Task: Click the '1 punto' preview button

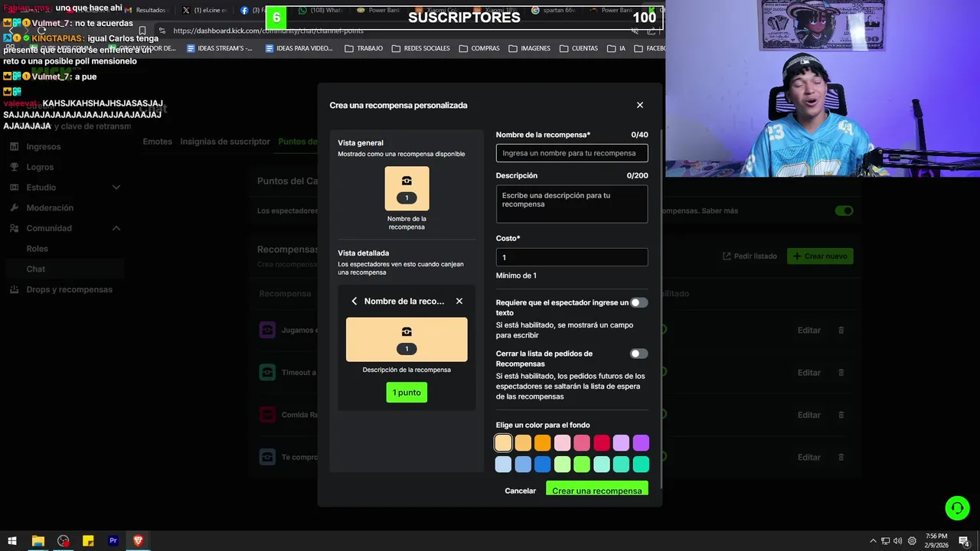Action: (407, 393)
